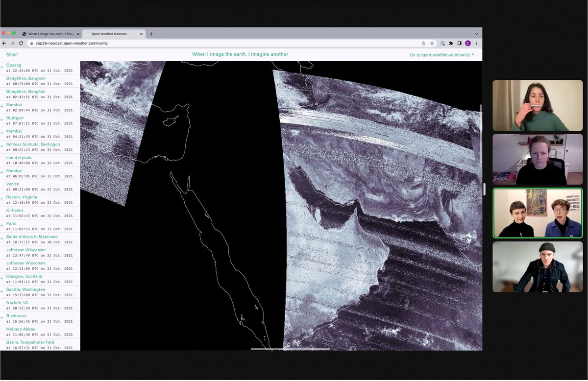The height and width of the screenshot is (381, 588).
Task: Go back in browser history
Action: (x=4, y=43)
